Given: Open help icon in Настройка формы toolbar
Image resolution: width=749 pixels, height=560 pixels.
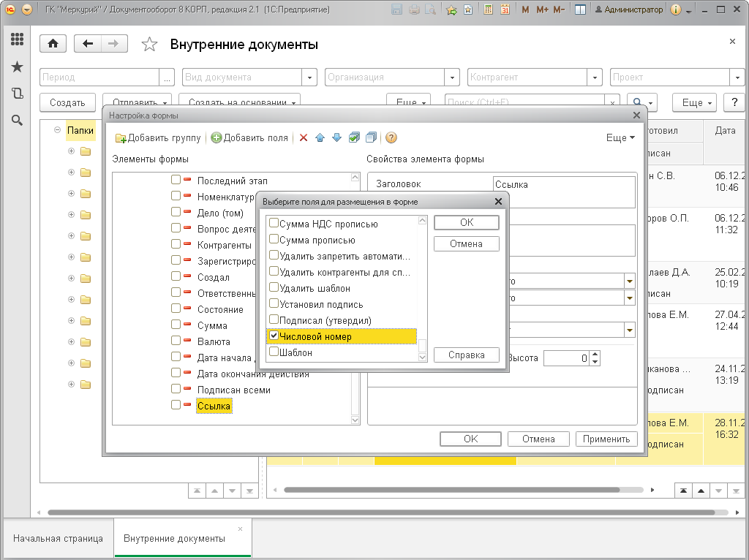Looking at the screenshot, I should tap(391, 138).
